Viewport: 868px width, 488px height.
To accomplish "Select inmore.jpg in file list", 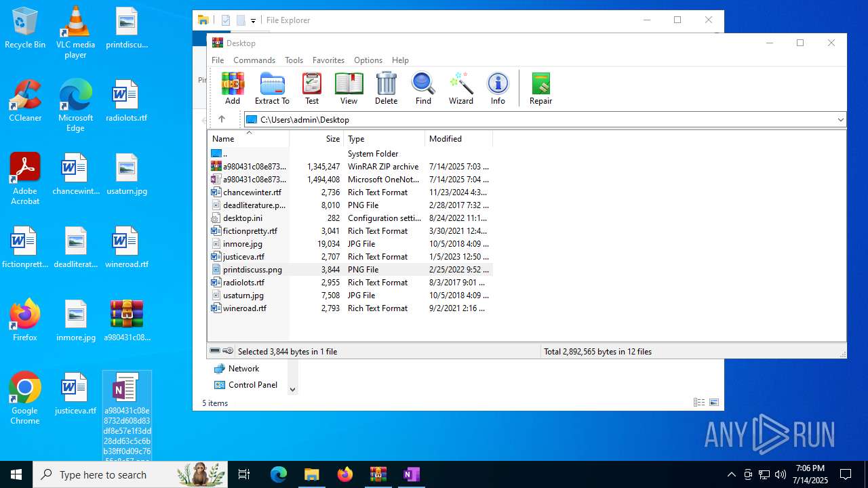I will pos(350,244).
